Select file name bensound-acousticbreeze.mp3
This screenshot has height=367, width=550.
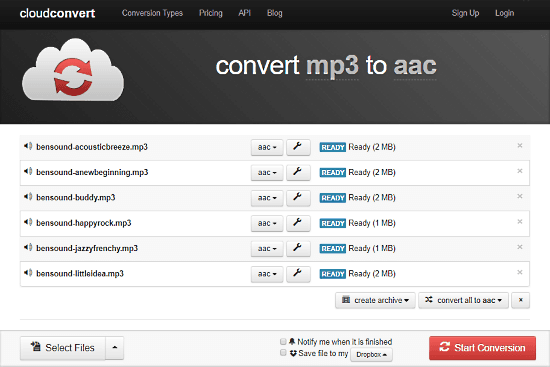click(92, 147)
